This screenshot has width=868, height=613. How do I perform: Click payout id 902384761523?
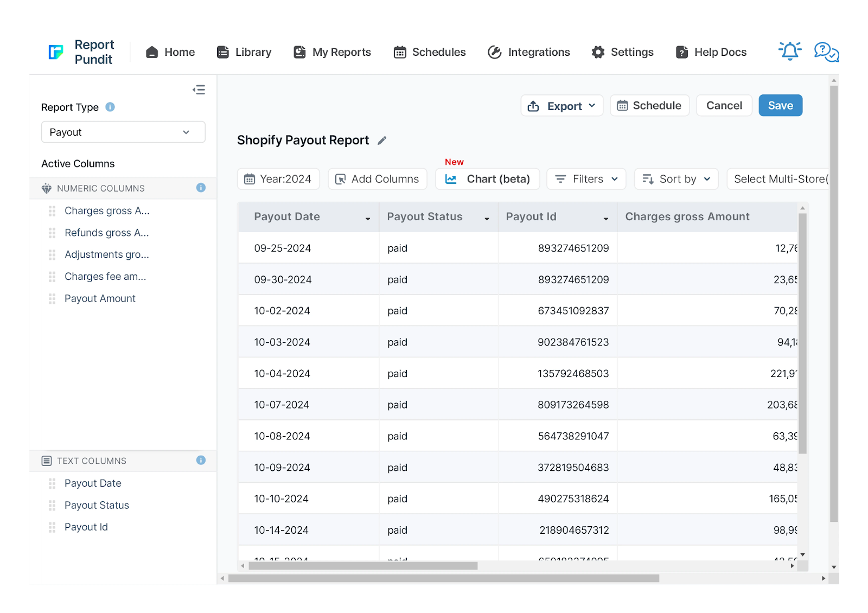click(573, 342)
